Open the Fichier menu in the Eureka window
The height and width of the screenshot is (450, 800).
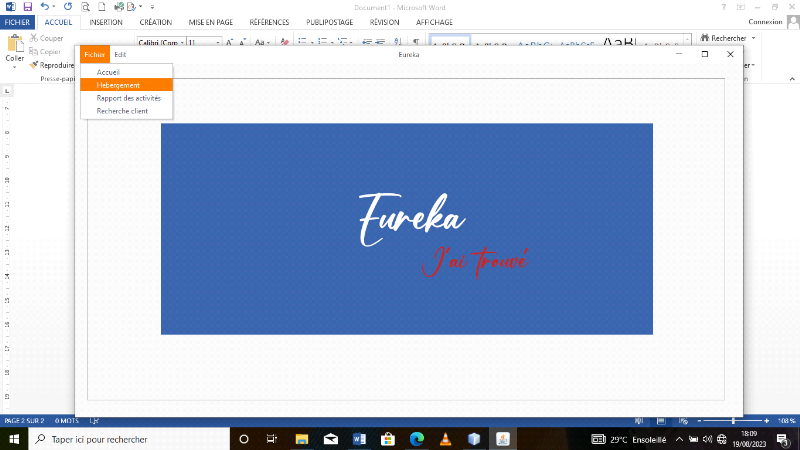pos(94,54)
